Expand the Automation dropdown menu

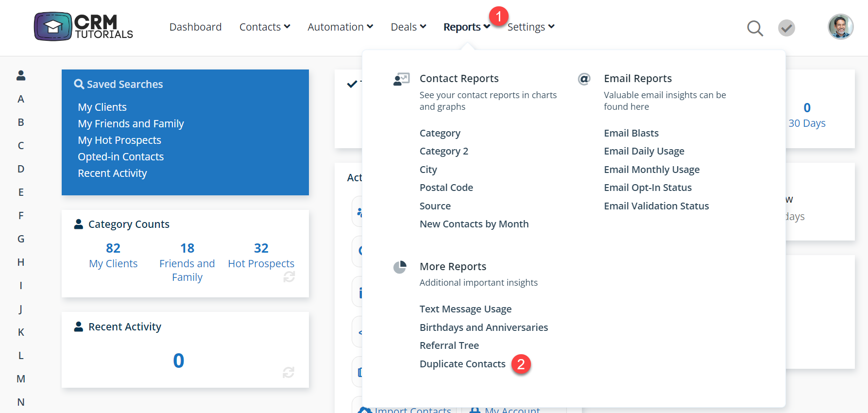pos(340,27)
